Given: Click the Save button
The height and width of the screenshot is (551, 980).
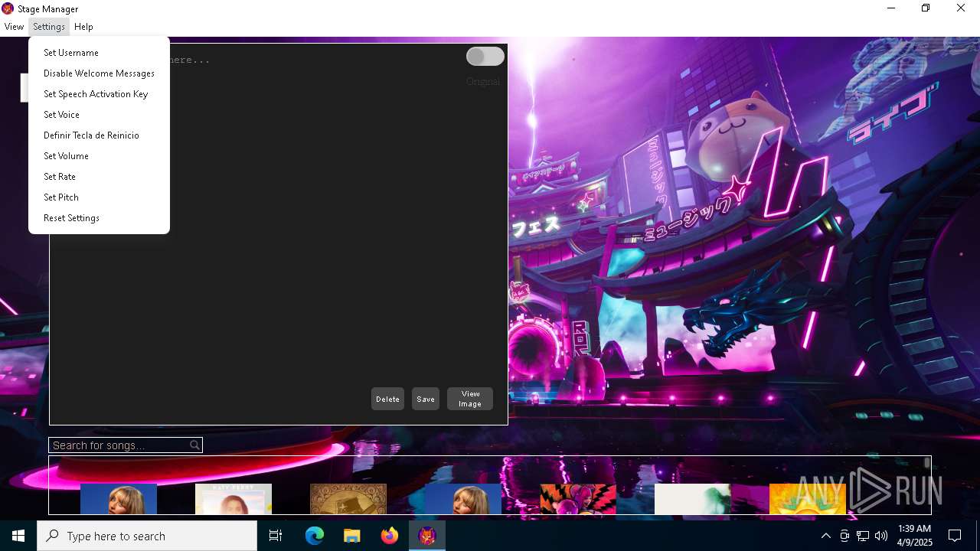Looking at the screenshot, I should (426, 399).
